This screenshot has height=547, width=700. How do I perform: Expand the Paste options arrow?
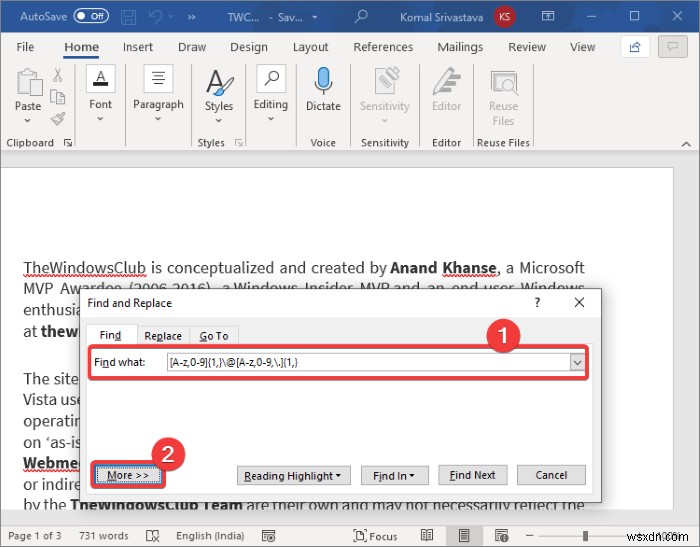(x=28, y=121)
